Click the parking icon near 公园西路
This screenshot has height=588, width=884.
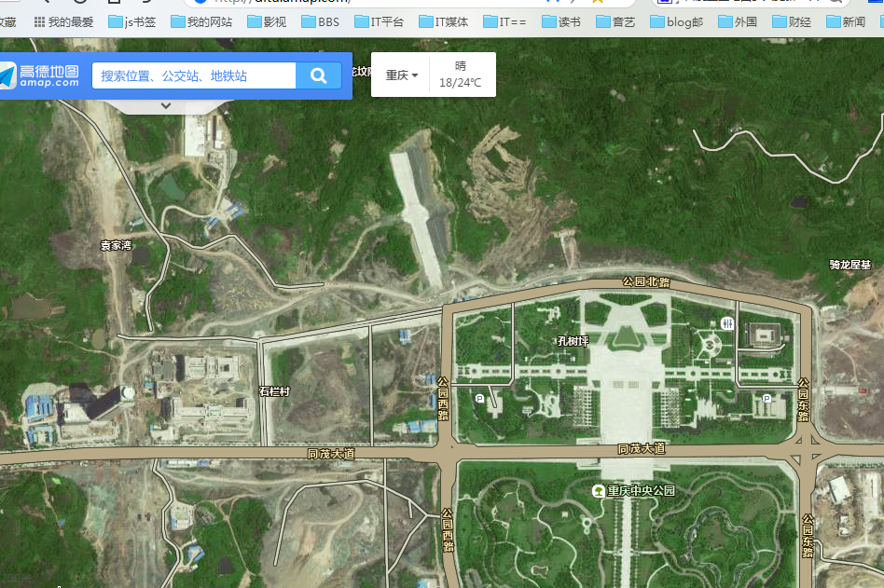coord(479,398)
